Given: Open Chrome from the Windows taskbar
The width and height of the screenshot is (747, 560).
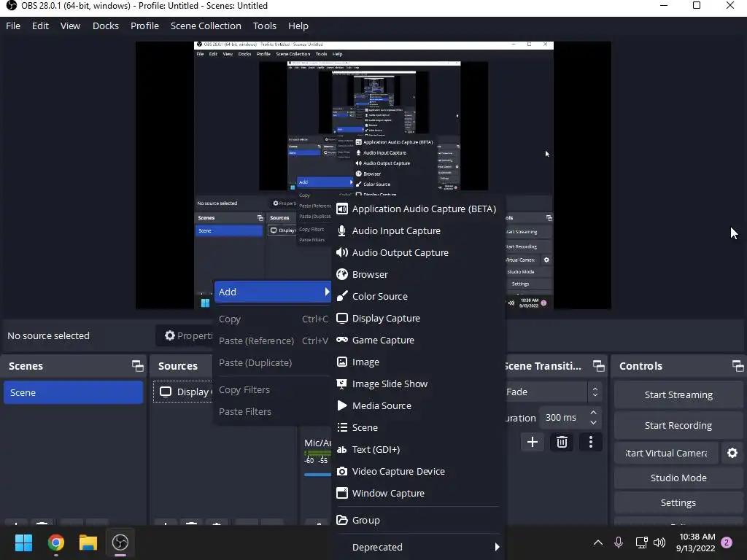Looking at the screenshot, I should tap(55, 542).
